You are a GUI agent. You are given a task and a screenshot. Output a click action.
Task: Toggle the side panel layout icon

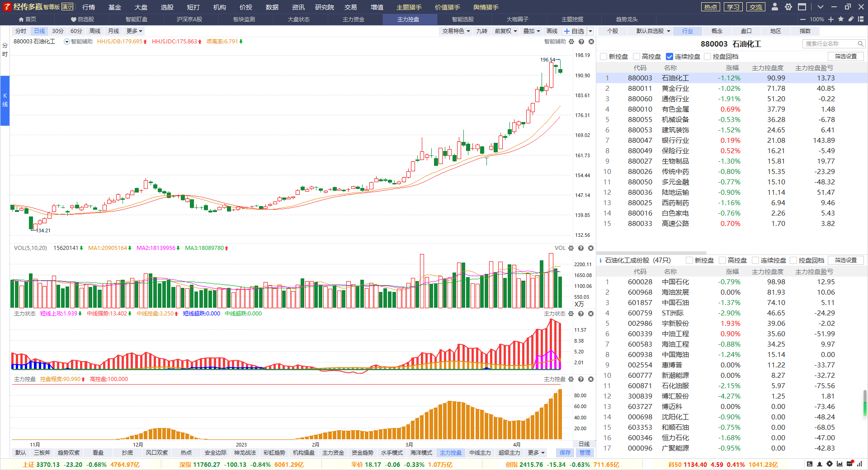pos(861,19)
